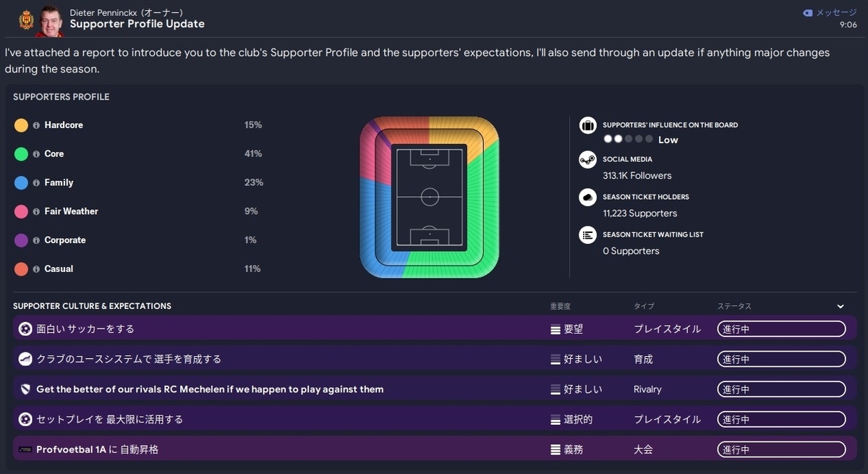Image resolution: width=868 pixels, height=474 pixels.
Task: Click the info icon next to Fair Weather
Action: click(36, 211)
